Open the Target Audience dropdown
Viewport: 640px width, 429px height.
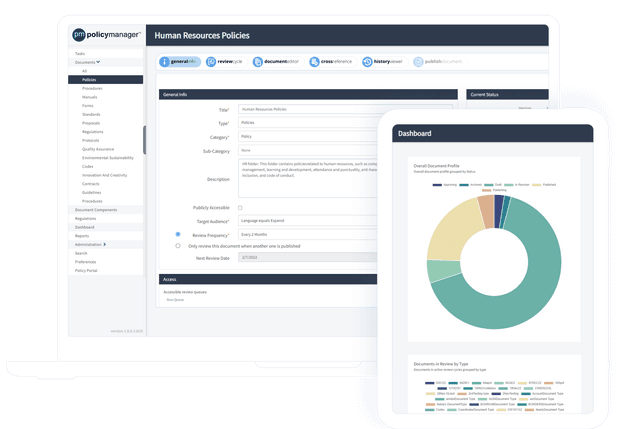[307, 220]
